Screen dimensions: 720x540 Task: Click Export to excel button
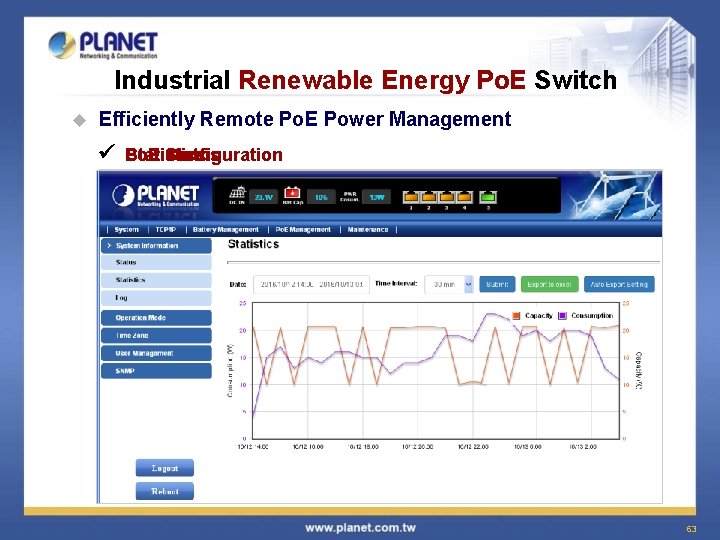tap(549, 284)
